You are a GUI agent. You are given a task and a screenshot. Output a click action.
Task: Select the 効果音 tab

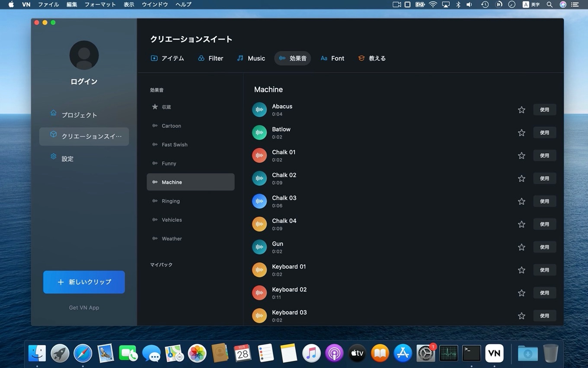[293, 58]
